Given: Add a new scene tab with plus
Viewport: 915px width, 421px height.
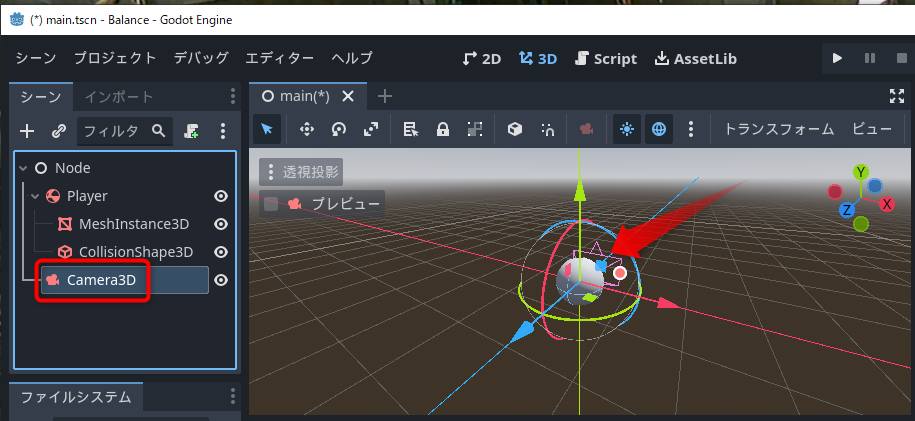Looking at the screenshot, I should click(x=384, y=96).
